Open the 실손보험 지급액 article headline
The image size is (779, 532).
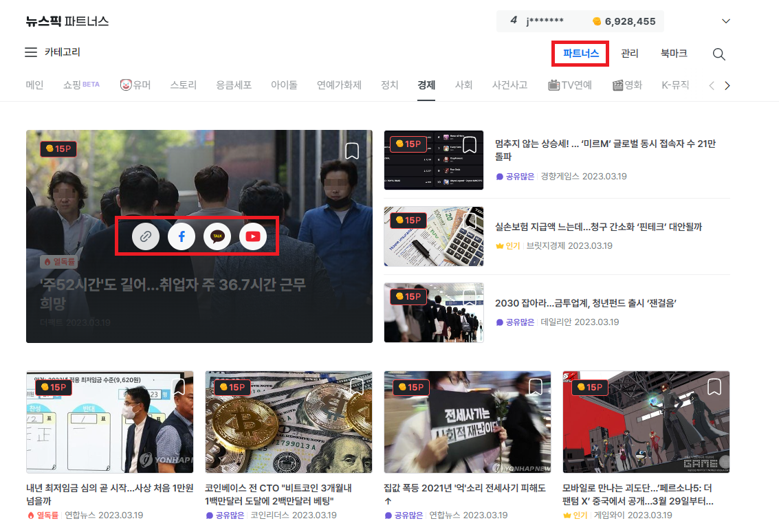pos(597,226)
